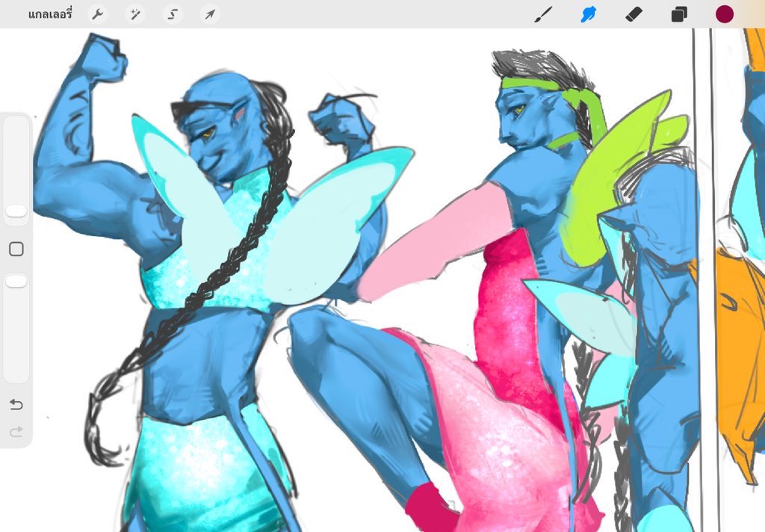Open the Layers panel
765x532 pixels.
(x=679, y=15)
